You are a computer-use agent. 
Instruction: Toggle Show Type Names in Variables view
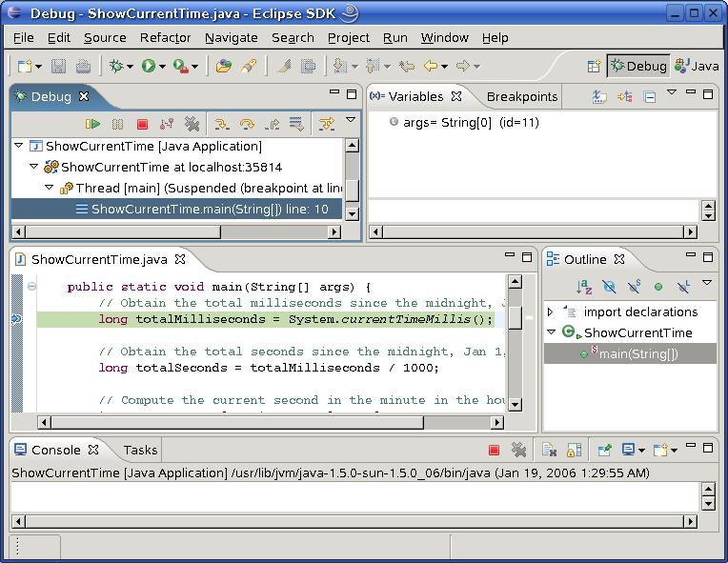pos(599,96)
